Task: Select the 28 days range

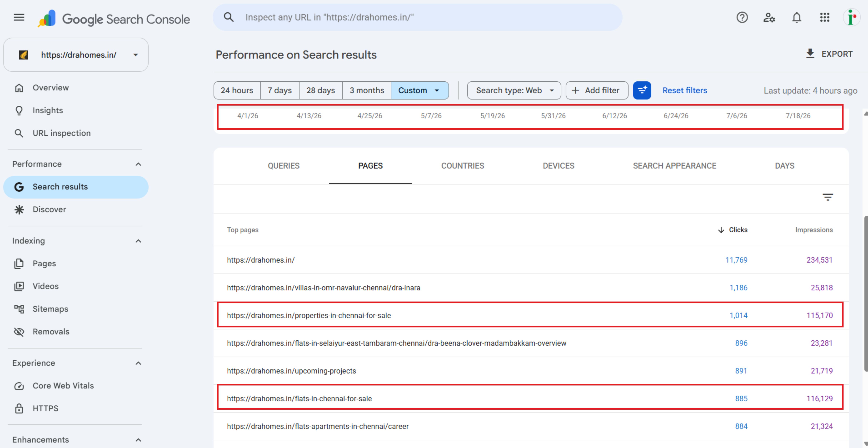Action: 320,90
